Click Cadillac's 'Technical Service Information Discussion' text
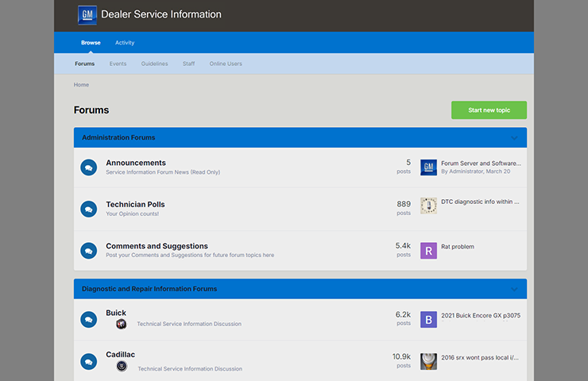Viewport: 588px width, 381px height. (x=190, y=369)
